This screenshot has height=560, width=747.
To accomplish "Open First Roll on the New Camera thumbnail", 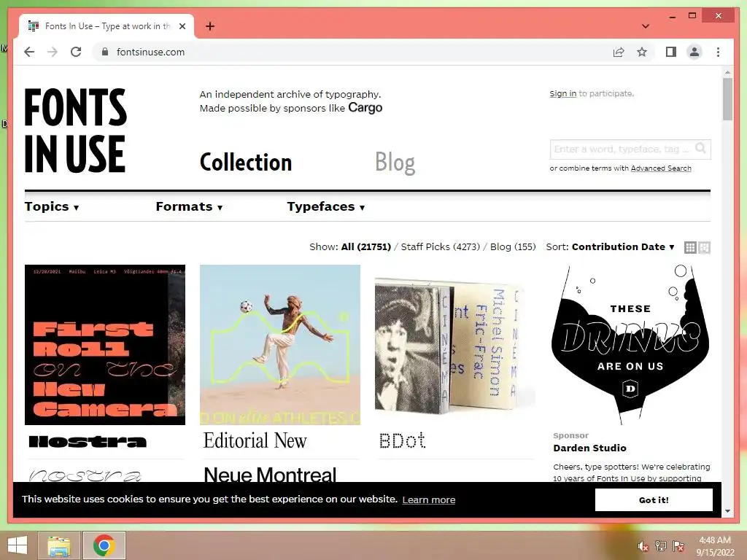I will 105,345.
